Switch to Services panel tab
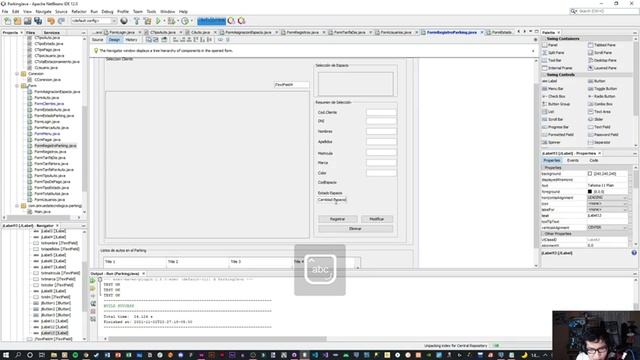Viewport: 640px width, 360px height. click(52, 33)
